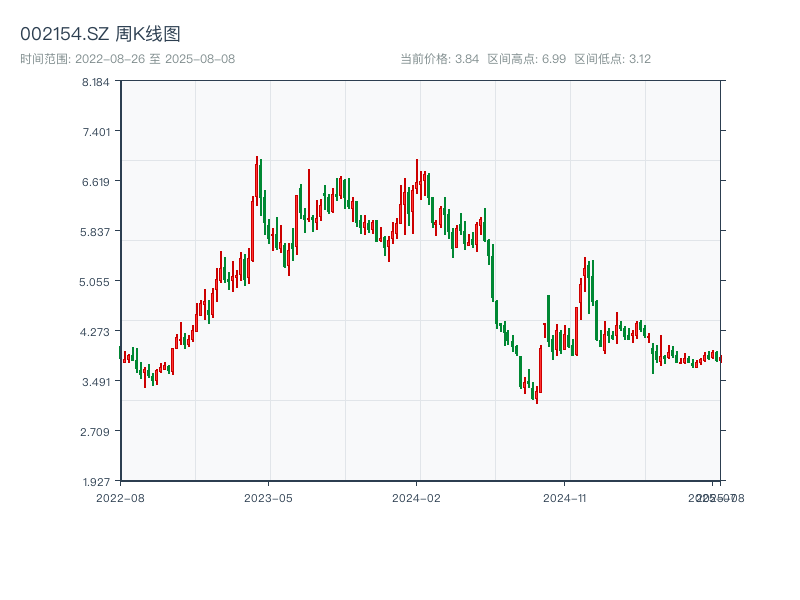This screenshot has width=800, height=600.
Task: Click the lowest candlestick before 2024-11
Action: (537, 400)
